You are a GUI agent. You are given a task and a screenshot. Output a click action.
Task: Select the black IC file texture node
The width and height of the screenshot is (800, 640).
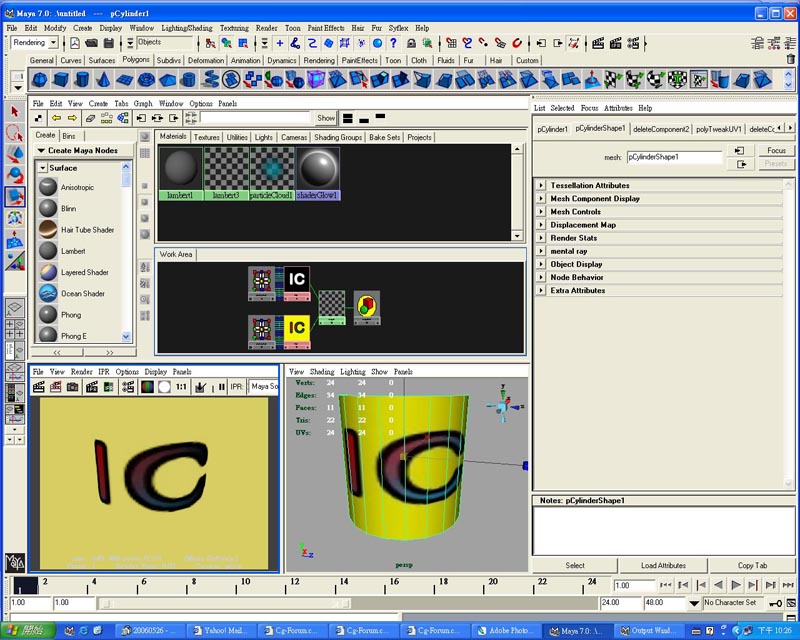(297, 283)
